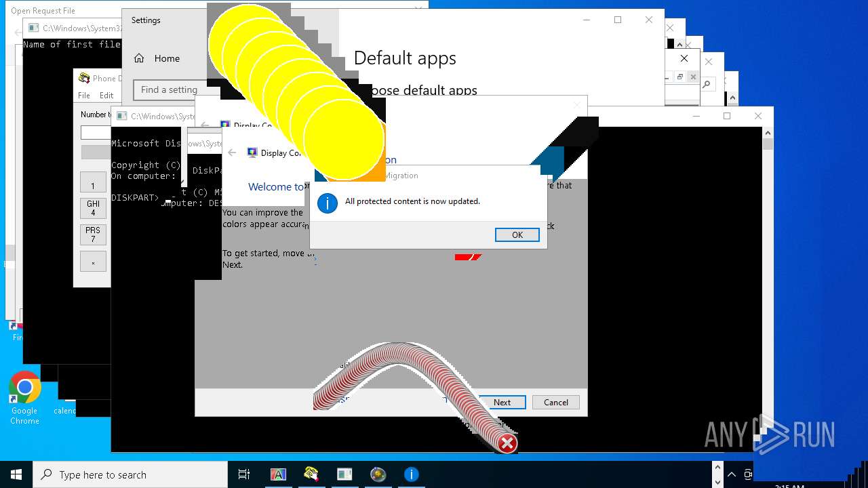Open the Edit menu in Phone Dialer
This screenshot has height=488, width=868.
(106, 96)
